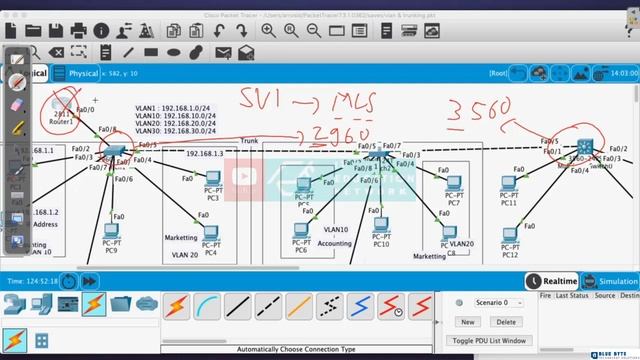Image resolution: width=640 pixels, height=360 pixels.
Task: Click the PC4 computer device
Action: click(211, 234)
